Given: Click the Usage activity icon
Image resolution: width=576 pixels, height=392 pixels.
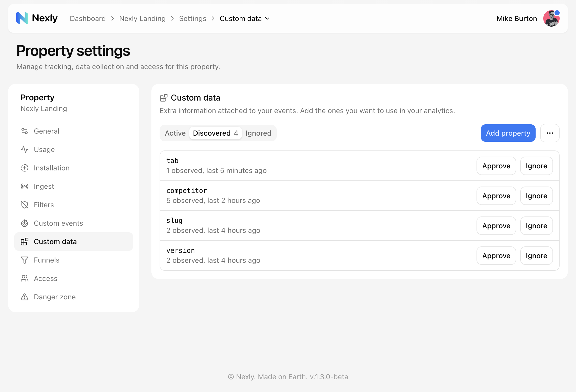Looking at the screenshot, I should [25, 149].
